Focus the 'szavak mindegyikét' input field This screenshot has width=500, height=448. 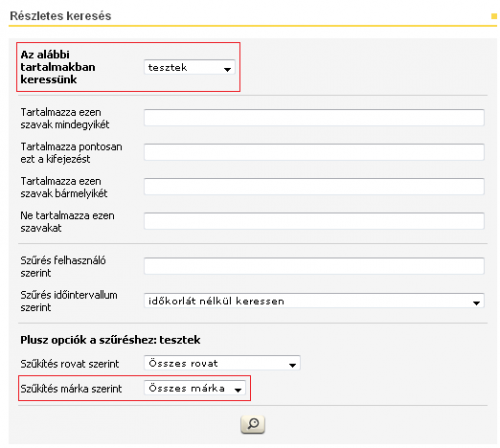(x=314, y=118)
